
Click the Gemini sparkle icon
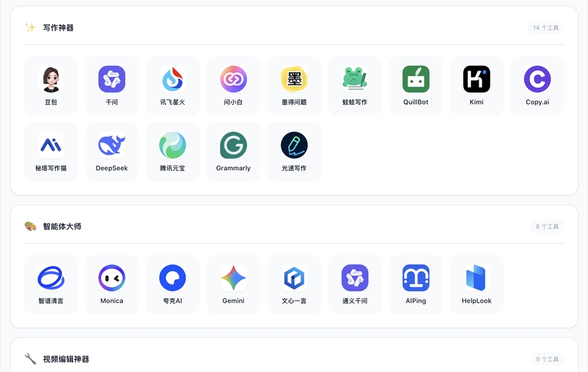[x=233, y=278]
